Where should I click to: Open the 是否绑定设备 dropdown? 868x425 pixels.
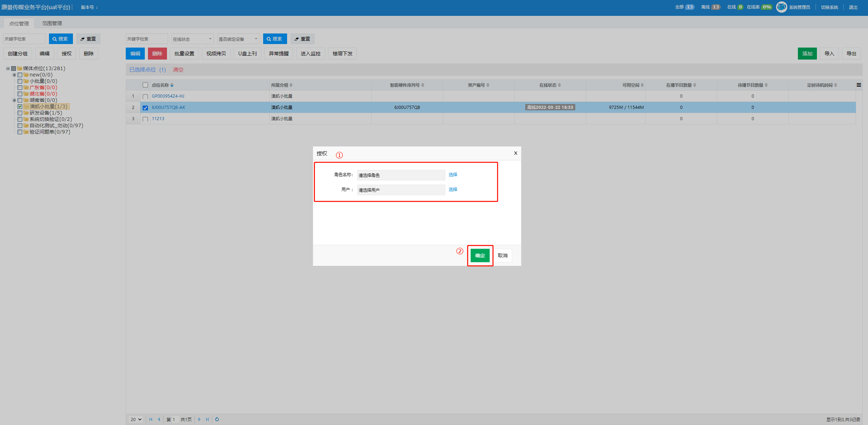238,39
